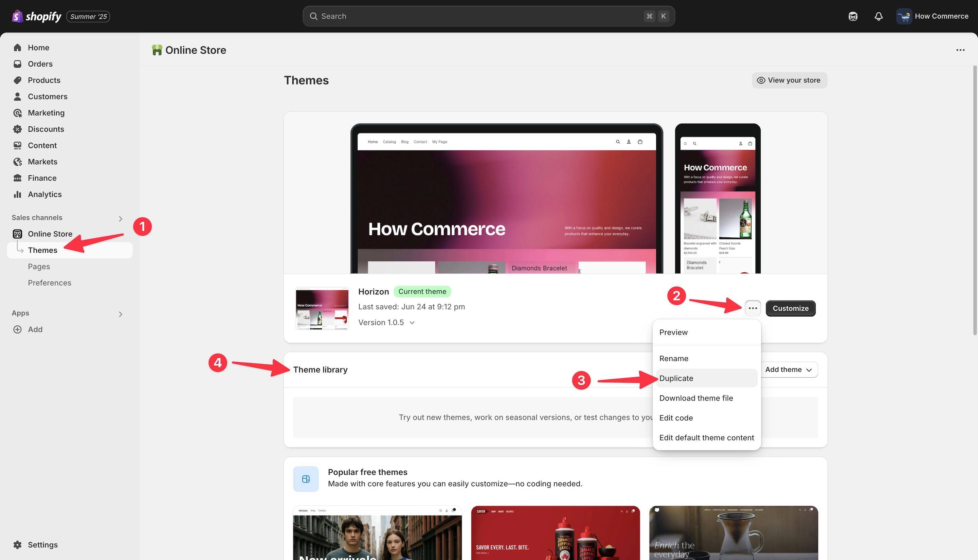Image resolution: width=978 pixels, height=560 pixels.
Task: Expand the Sales channels chevron
Action: click(x=120, y=218)
